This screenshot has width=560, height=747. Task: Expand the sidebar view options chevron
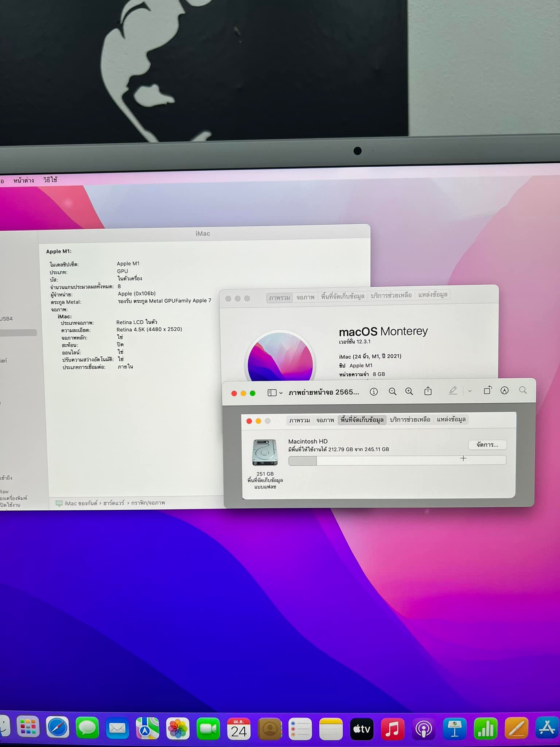point(281,393)
